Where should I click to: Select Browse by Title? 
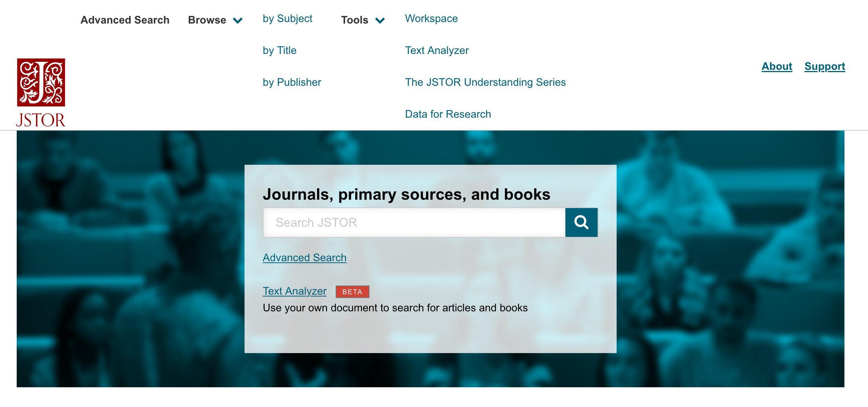[279, 50]
